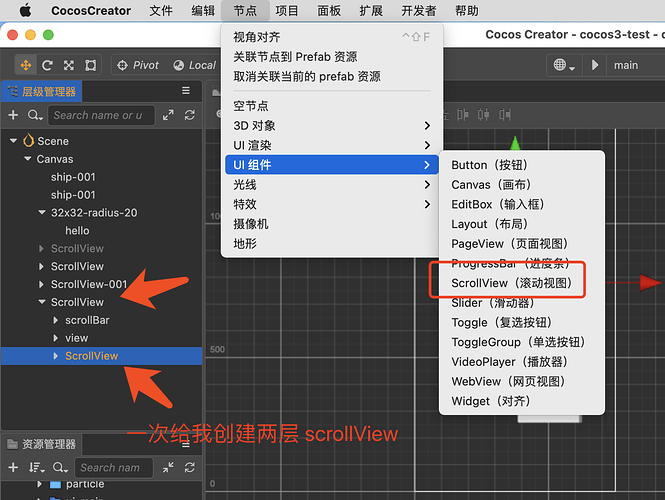Image resolution: width=665 pixels, height=500 pixels.
Task: Open the CocosCreator app menu
Action: (91, 11)
